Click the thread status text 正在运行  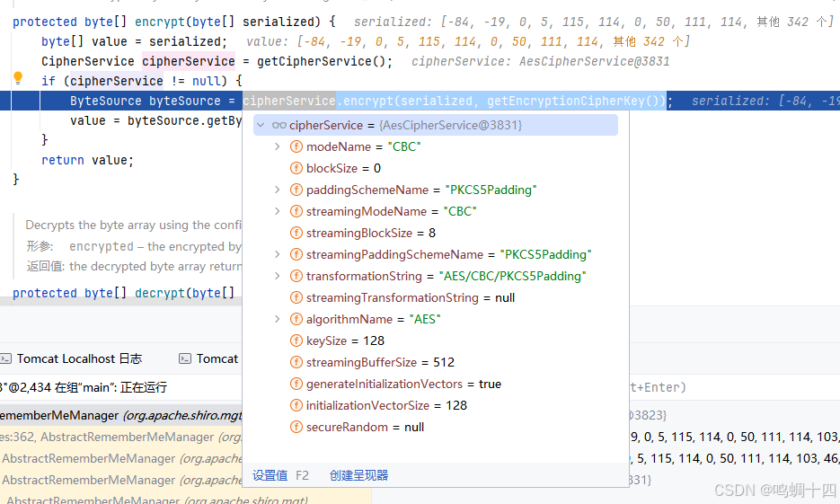[144, 387]
